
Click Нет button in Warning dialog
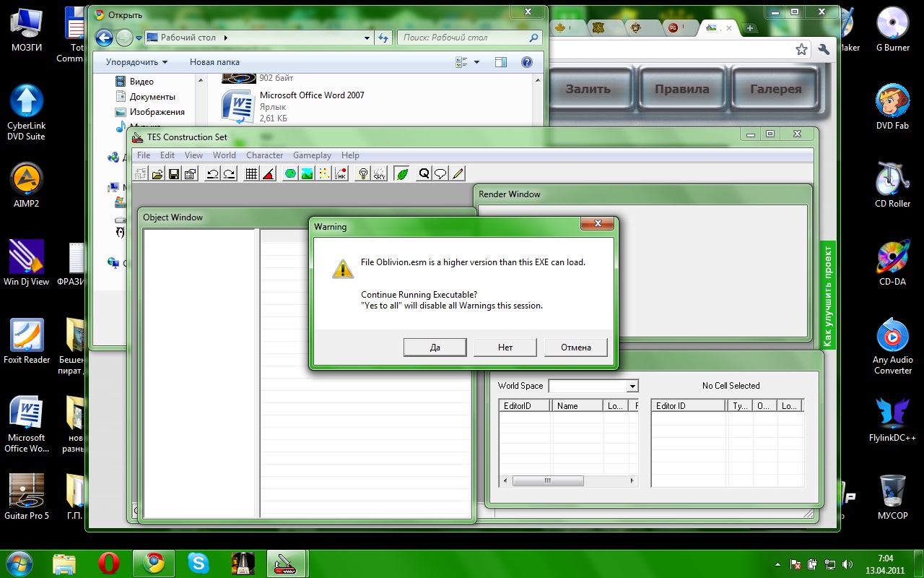(x=505, y=348)
